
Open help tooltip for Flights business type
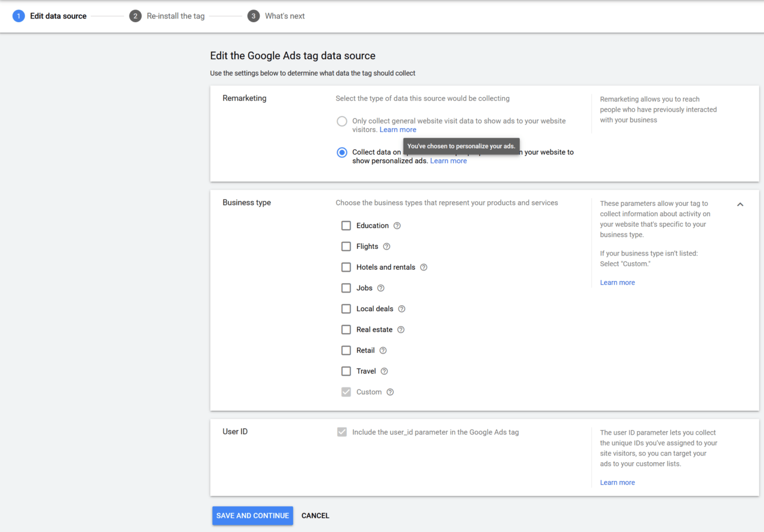tap(386, 246)
